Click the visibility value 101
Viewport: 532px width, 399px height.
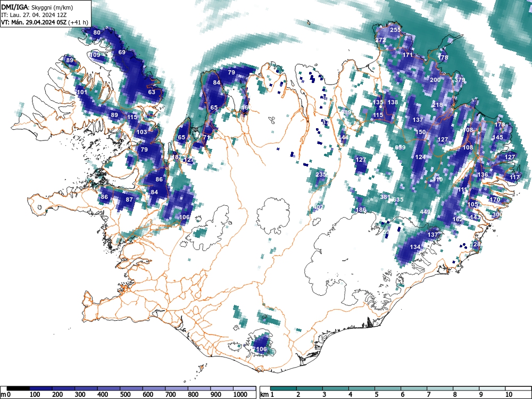tap(82, 92)
